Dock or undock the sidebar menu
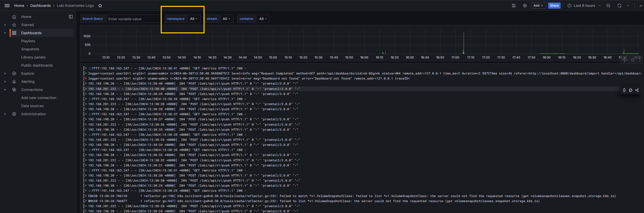This screenshot has height=213, width=644. (71, 17)
